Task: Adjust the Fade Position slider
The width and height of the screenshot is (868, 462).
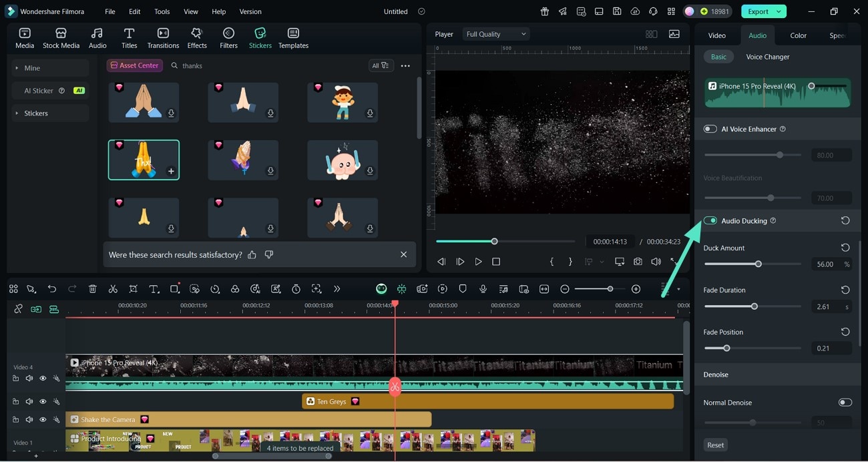Action: tap(752, 349)
